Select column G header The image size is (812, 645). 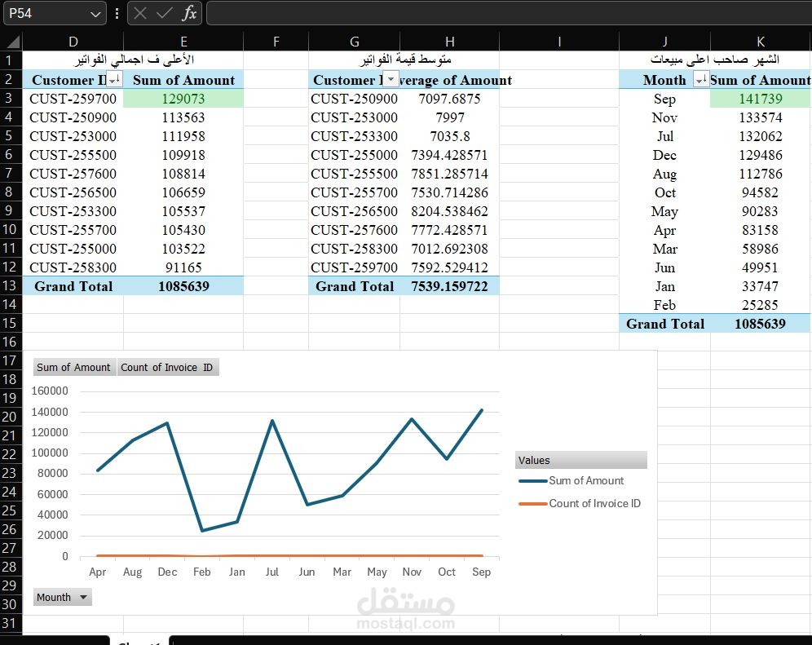point(354,42)
